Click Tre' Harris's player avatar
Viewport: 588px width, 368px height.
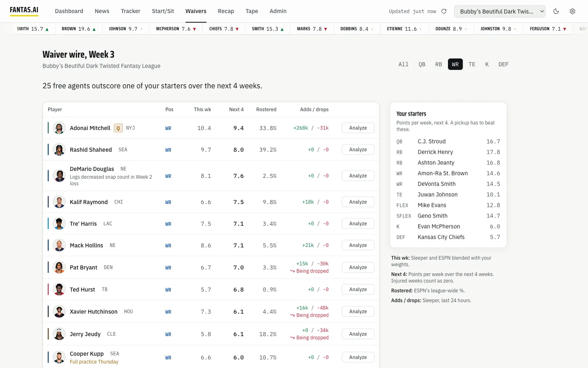59,224
